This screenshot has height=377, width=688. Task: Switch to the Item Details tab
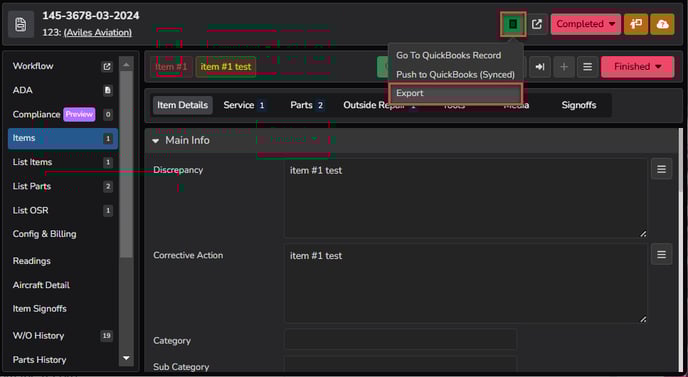pyautogui.click(x=183, y=105)
